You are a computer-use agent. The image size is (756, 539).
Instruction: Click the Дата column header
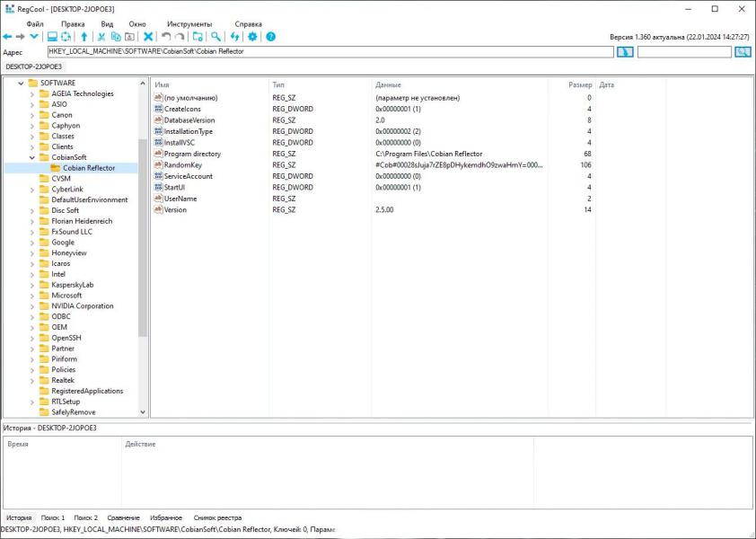(x=630, y=85)
